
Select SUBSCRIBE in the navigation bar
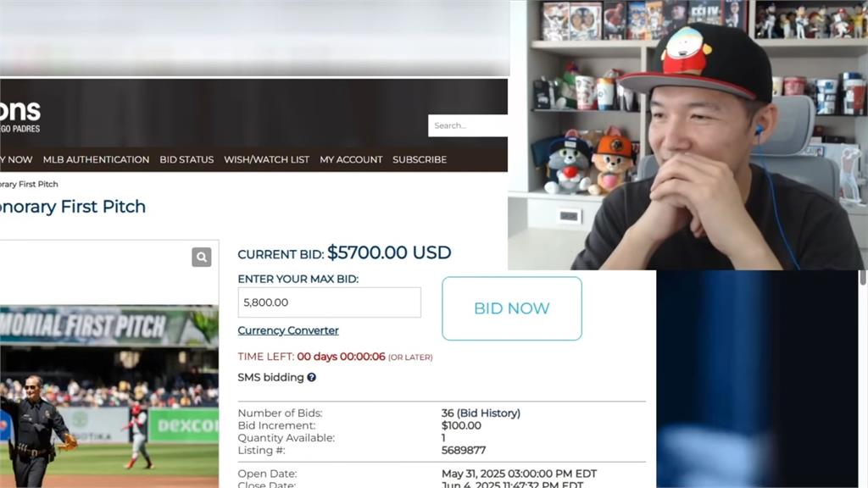tap(420, 159)
